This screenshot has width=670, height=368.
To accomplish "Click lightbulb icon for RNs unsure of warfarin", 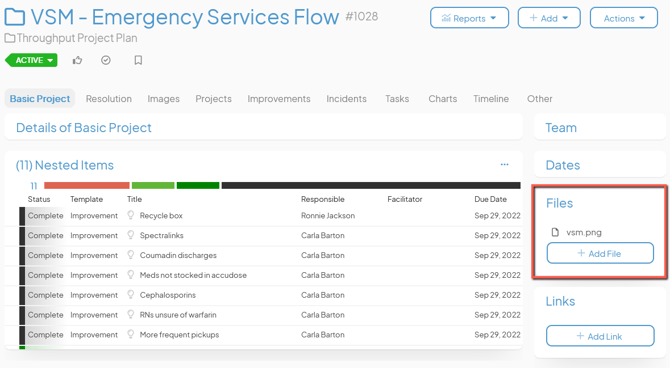I will coord(131,314).
